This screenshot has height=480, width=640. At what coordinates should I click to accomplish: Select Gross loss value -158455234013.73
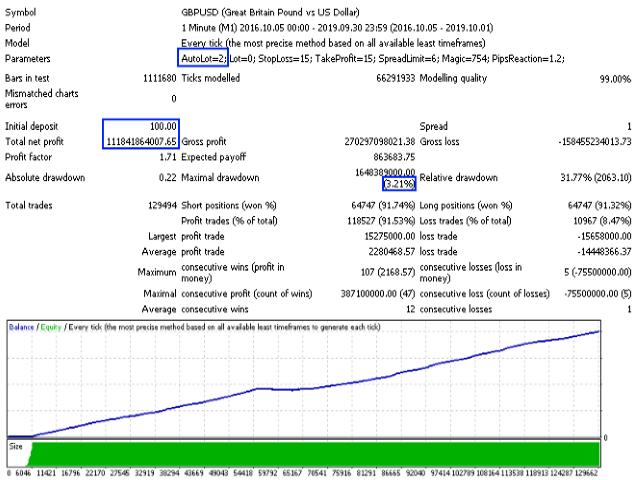point(594,142)
